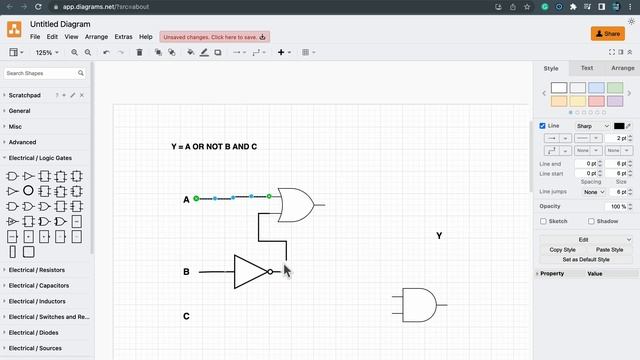Open the black line color swatch
Screen dimensions: 640x360
pos(619,126)
